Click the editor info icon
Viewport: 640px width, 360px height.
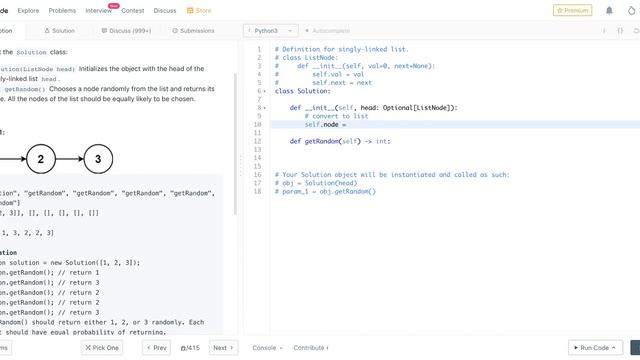coord(604,31)
